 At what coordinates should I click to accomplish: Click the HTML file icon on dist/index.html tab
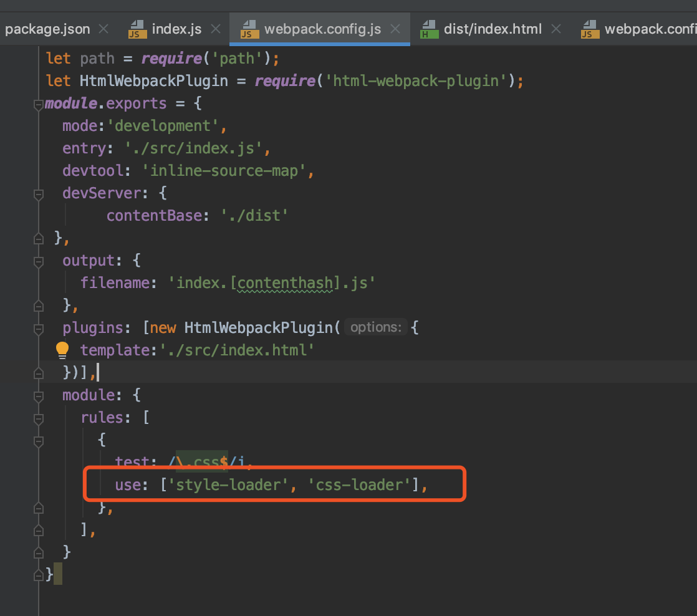429,29
